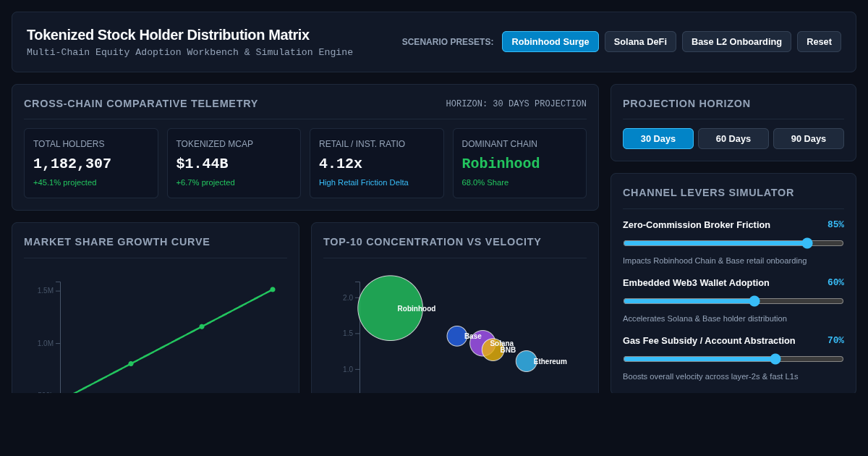Click the growth curve point near 1.0M
This screenshot has height=456, width=868.
click(x=202, y=326)
